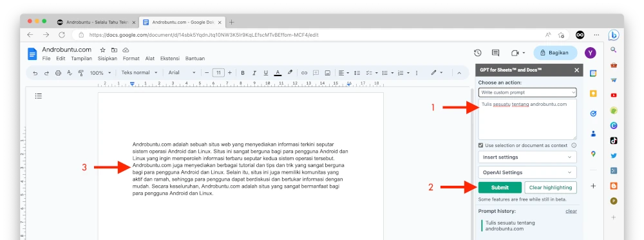Open the highlight color marker tool

[290, 72]
